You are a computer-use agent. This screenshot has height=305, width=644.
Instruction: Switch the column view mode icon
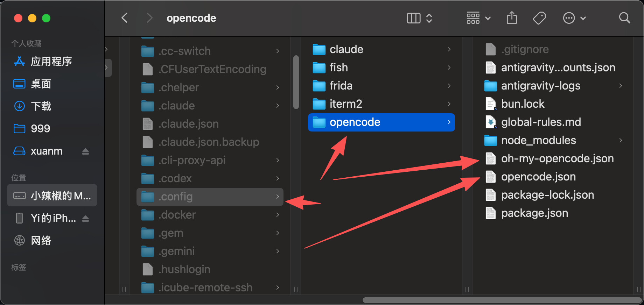click(x=420, y=18)
